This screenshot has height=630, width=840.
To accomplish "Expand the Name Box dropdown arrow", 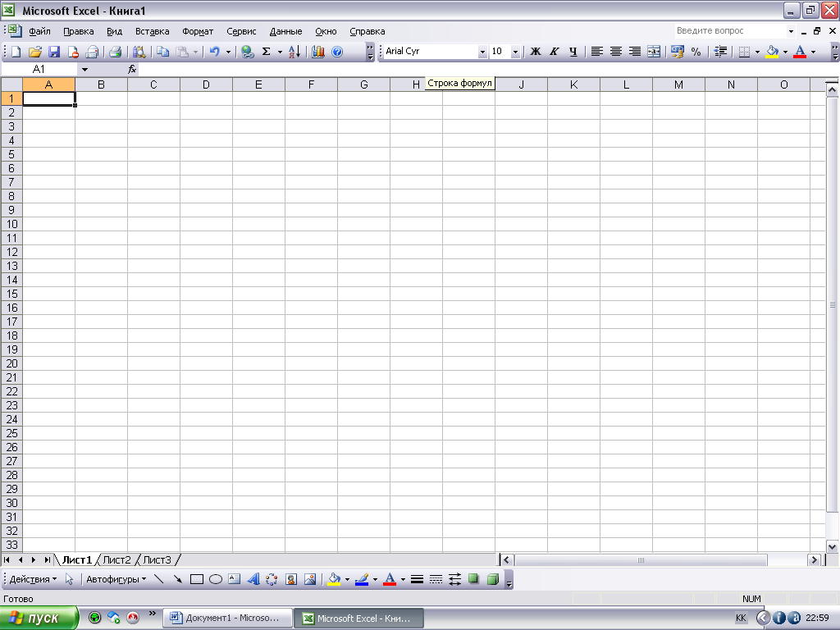I will (x=84, y=69).
